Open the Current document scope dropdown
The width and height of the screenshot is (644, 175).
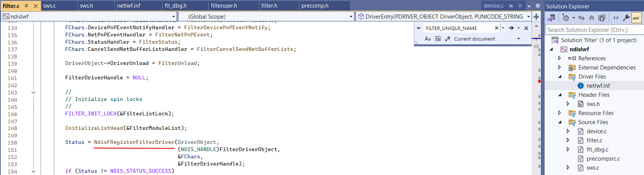pos(518,39)
